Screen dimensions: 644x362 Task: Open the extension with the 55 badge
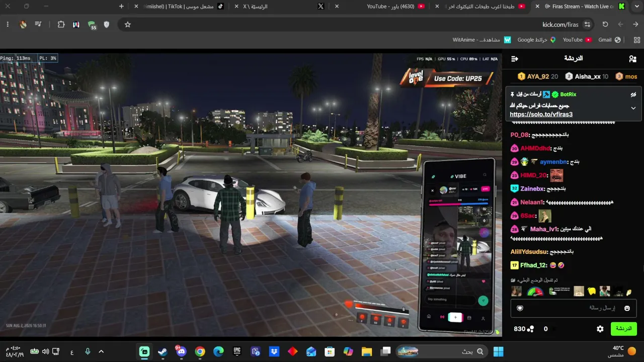(92, 25)
